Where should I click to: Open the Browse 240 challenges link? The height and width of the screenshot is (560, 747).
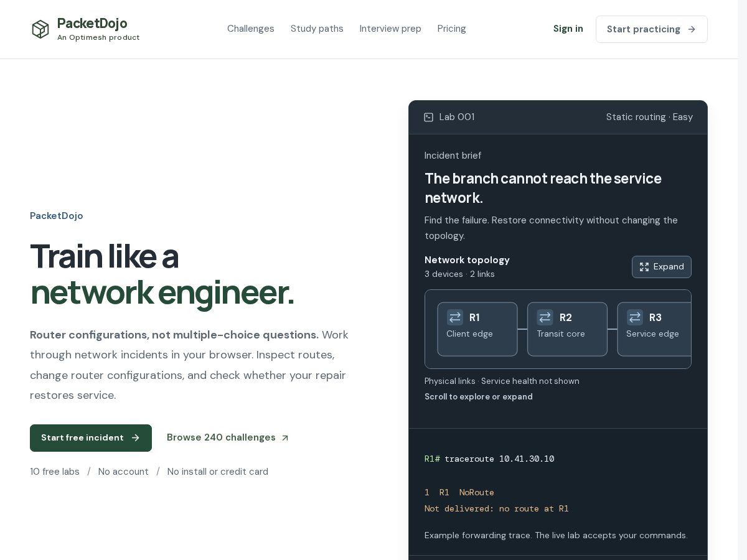click(x=228, y=437)
